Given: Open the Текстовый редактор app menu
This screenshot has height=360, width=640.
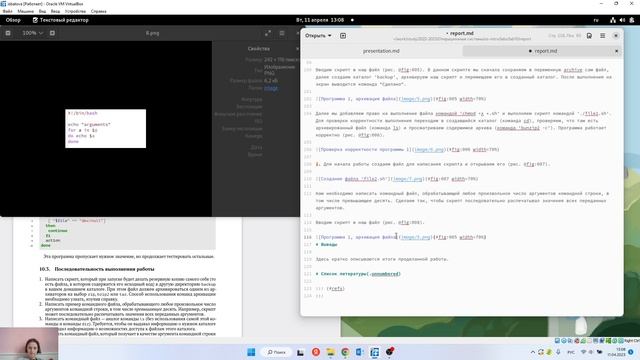Looking at the screenshot, I should click(x=60, y=20).
